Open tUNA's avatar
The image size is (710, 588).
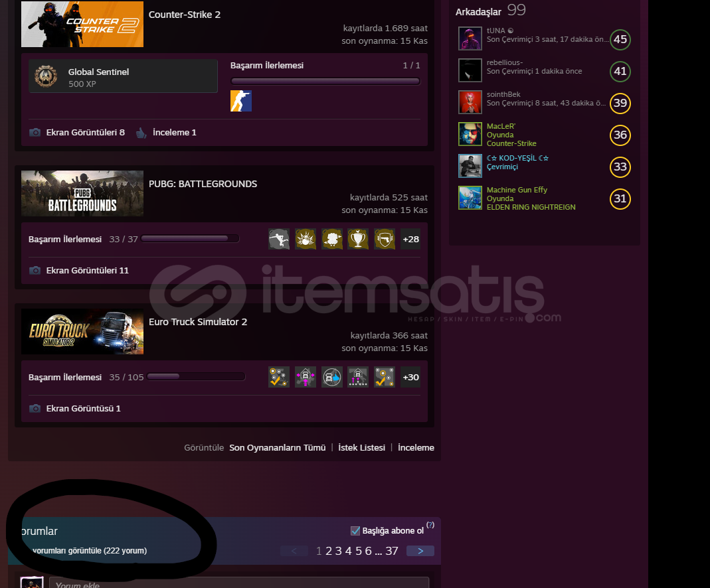point(470,38)
